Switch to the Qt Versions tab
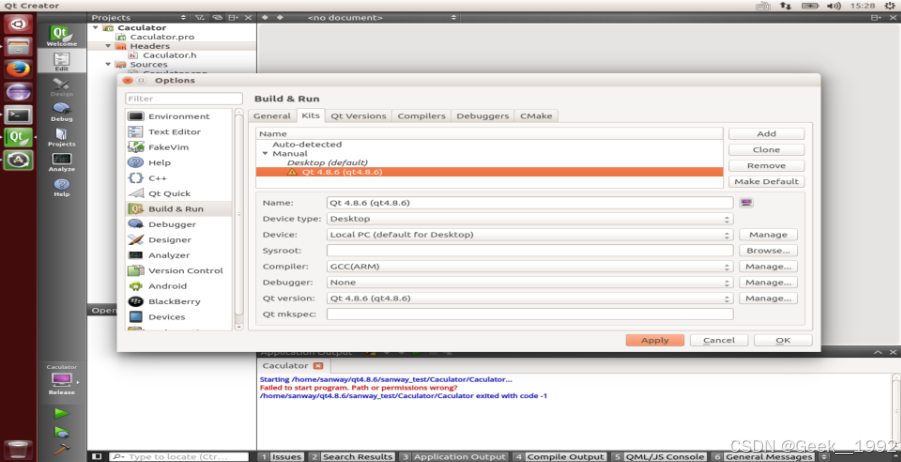 (359, 116)
